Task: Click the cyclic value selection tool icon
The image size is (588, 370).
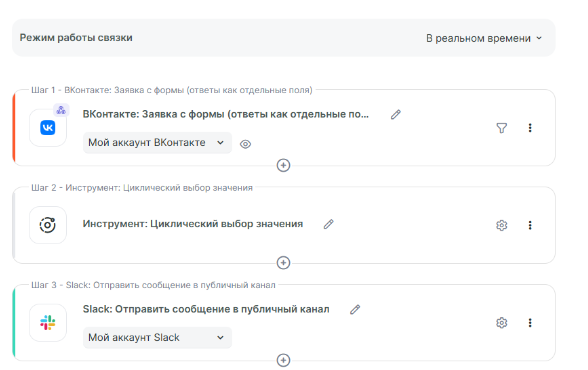Action: pos(48,225)
